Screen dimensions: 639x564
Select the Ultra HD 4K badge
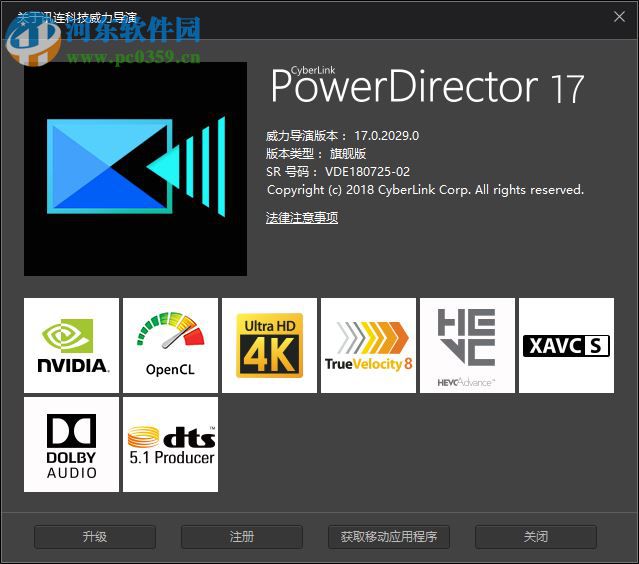[269, 345]
